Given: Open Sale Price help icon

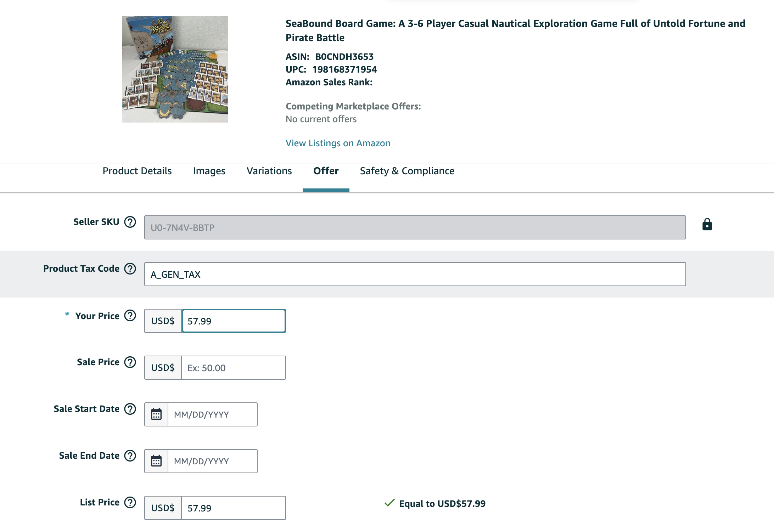Looking at the screenshot, I should pos(130,362).
